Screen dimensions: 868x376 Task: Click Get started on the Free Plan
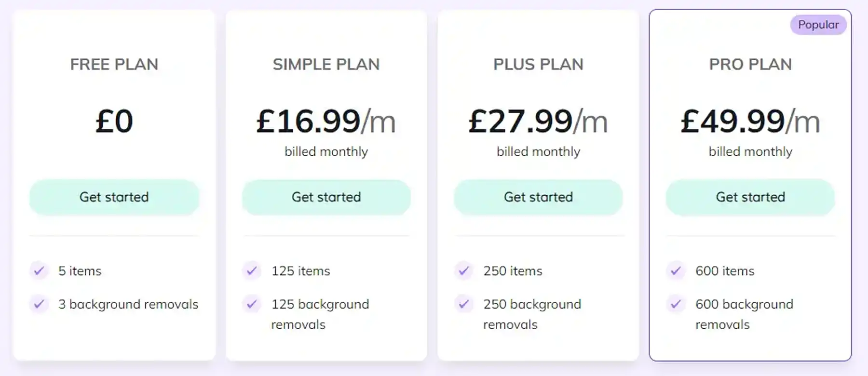(114, 197)
